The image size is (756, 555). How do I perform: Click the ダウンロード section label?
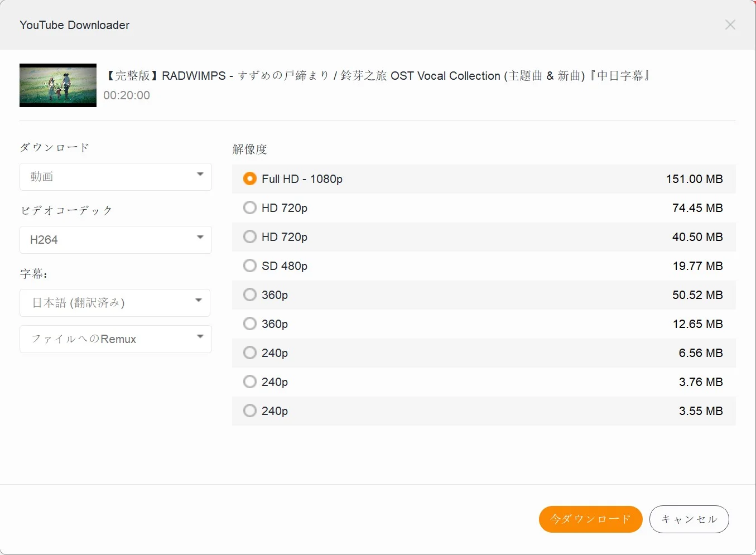pyautogui.click(x=55, y=147)
